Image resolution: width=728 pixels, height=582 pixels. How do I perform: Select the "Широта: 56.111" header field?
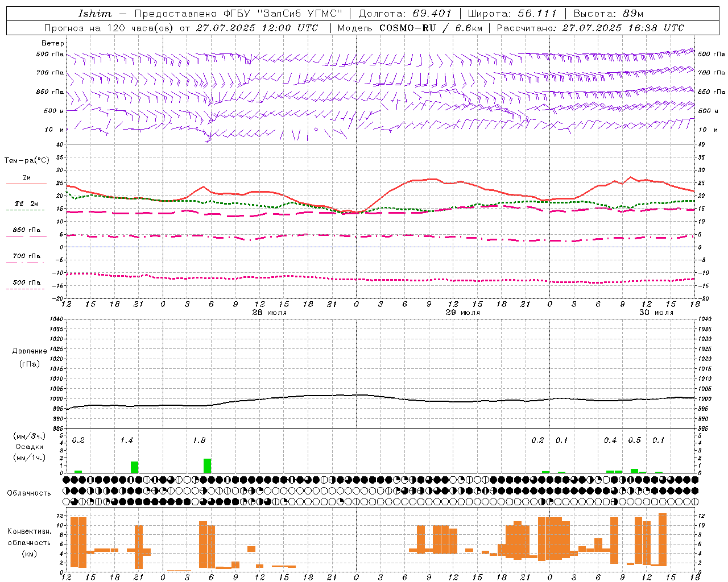[x=512, y=14]
